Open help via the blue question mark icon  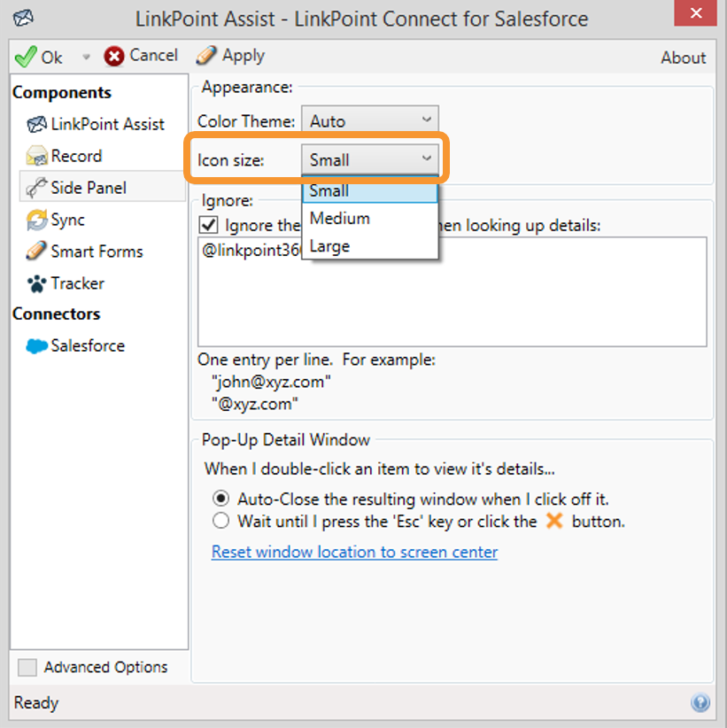[x=700, y=702]
